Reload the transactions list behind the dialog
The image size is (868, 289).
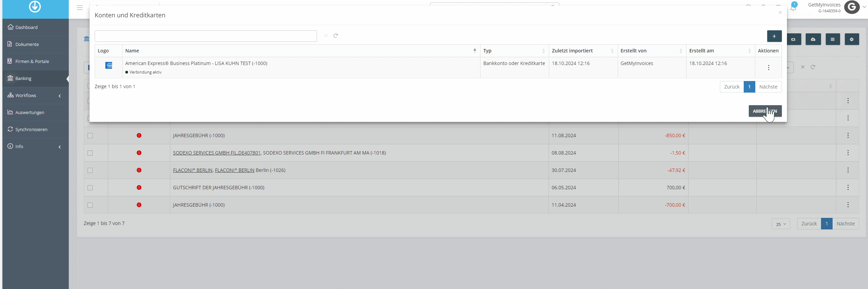tap(813, 67)
